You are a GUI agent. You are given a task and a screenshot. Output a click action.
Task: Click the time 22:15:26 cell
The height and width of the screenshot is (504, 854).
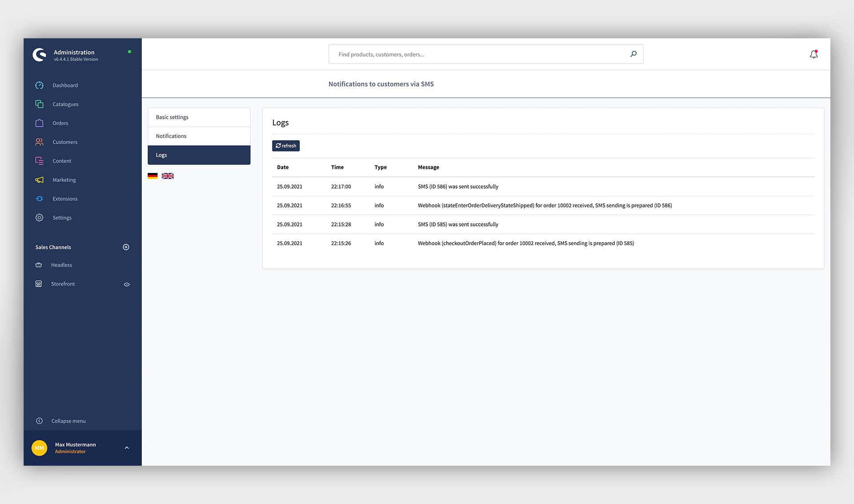(341, 243)
